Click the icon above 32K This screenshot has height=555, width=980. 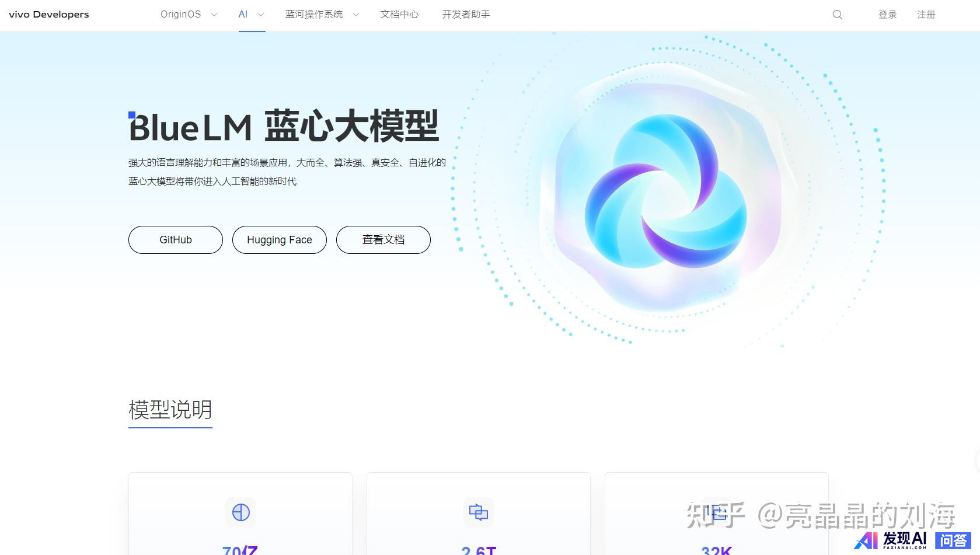tap(716, 512)
